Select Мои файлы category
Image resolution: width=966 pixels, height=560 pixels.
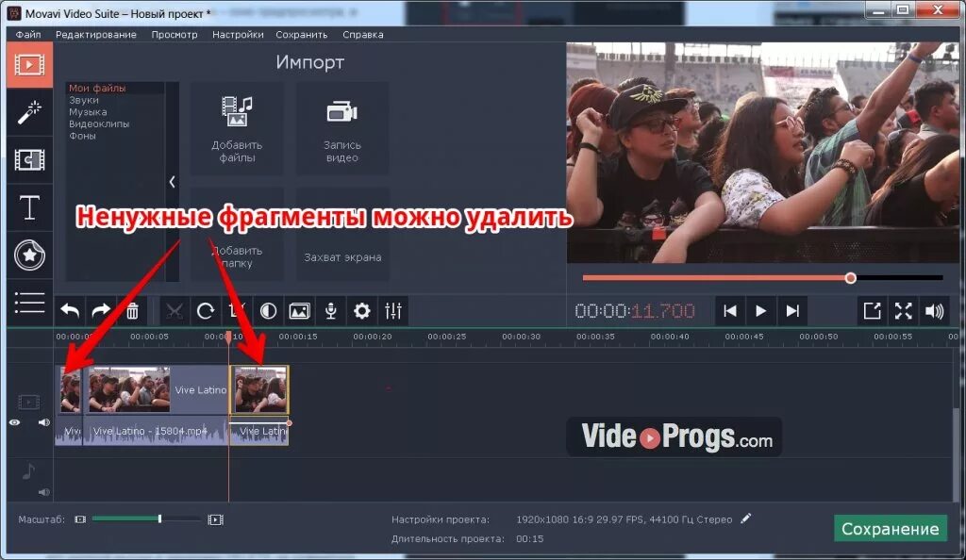(97, 88)
